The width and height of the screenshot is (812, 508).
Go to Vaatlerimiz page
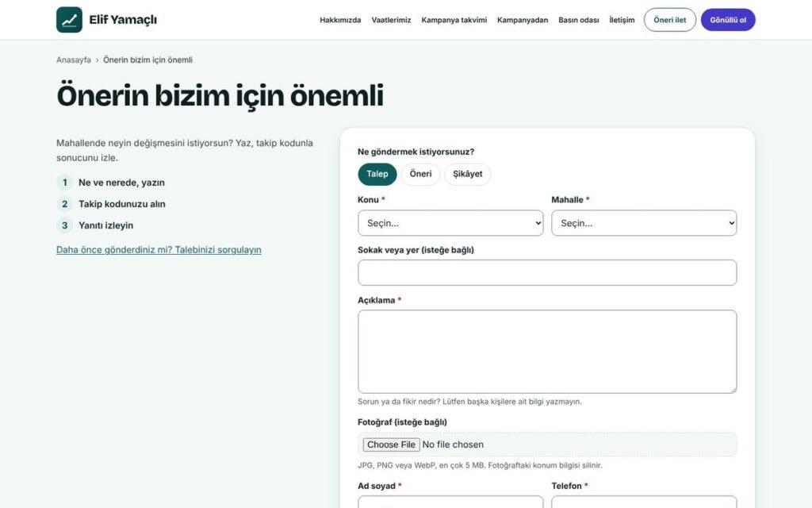click(x=391, y=20)
